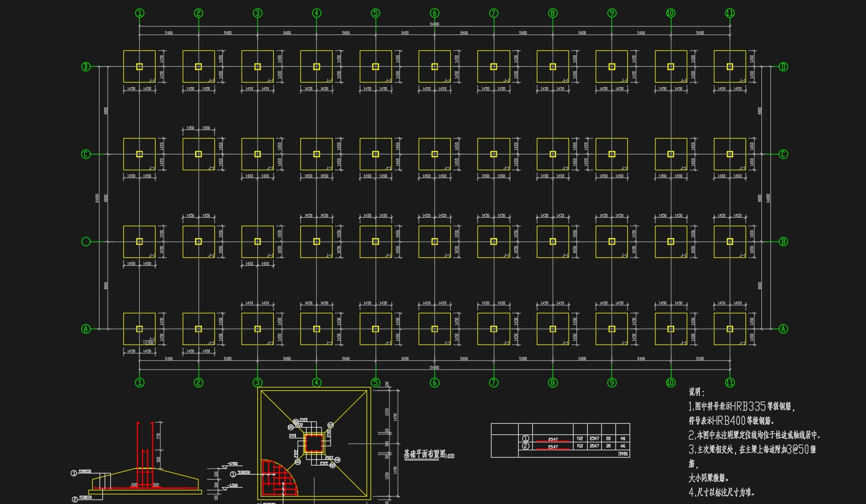Select the foundation pad at grid A-11
Viewport: 866px width, 504px height.
730,329
